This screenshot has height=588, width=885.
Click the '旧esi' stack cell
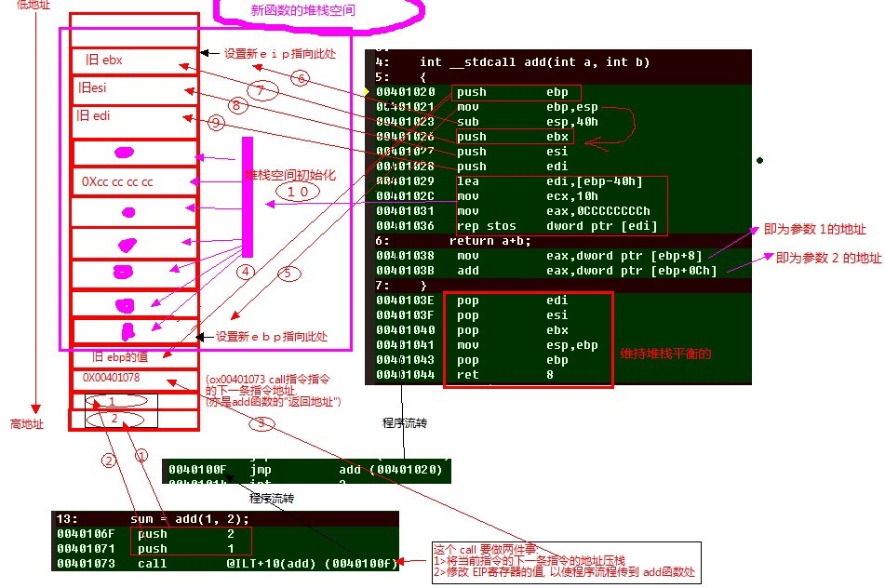pos(134,89)
